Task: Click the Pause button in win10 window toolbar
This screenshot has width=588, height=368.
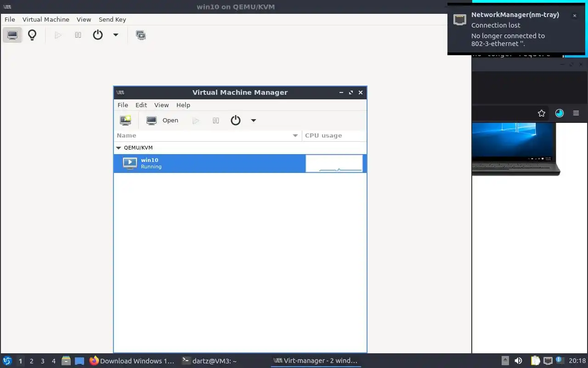Action: point(78,35)
